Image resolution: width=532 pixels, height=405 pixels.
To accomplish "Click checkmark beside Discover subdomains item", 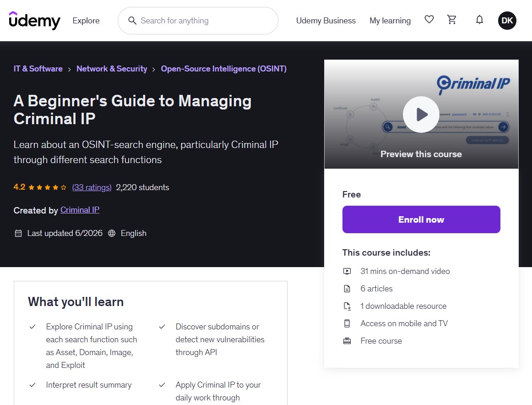I will tap(162, 327).
